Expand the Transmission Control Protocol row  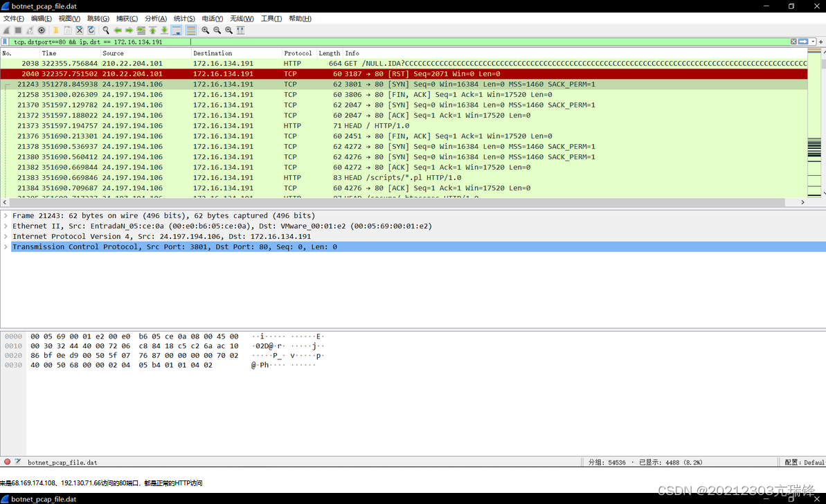click(6, 246)
